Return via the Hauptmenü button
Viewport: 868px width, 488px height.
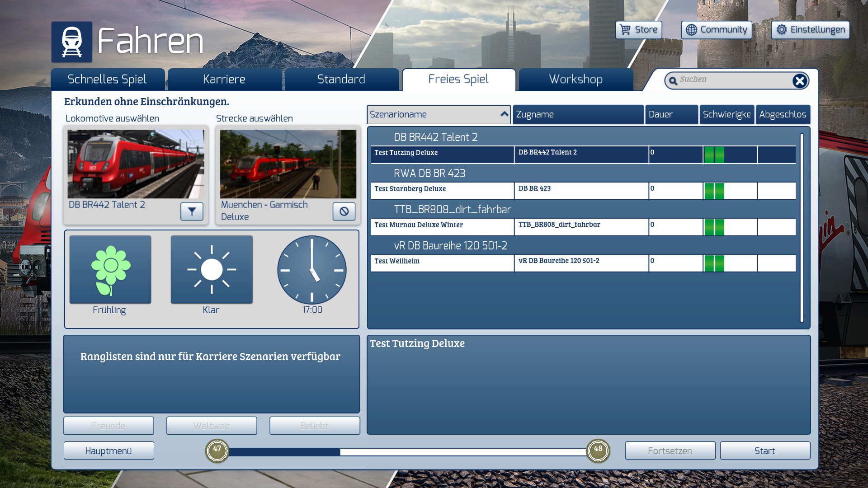click(108, 451)
